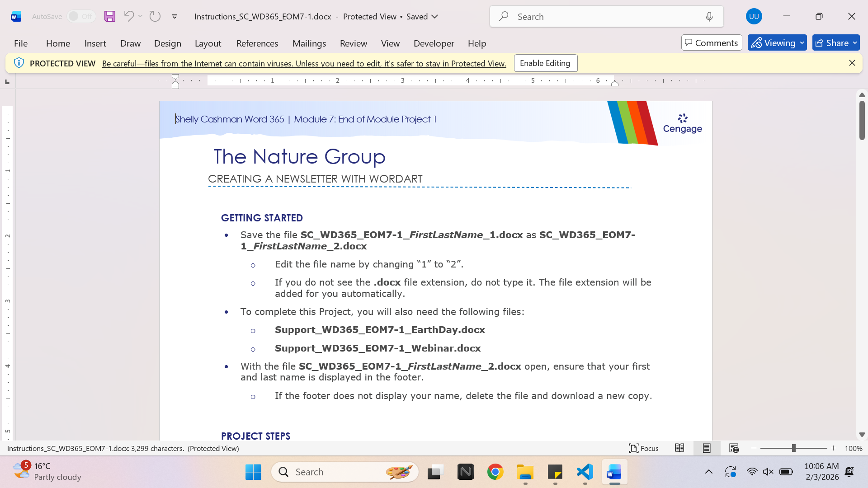The width and height of the screenshot is (868, 488).
Task: Expand the Share dropdown arrow
Action: [855, 43]
